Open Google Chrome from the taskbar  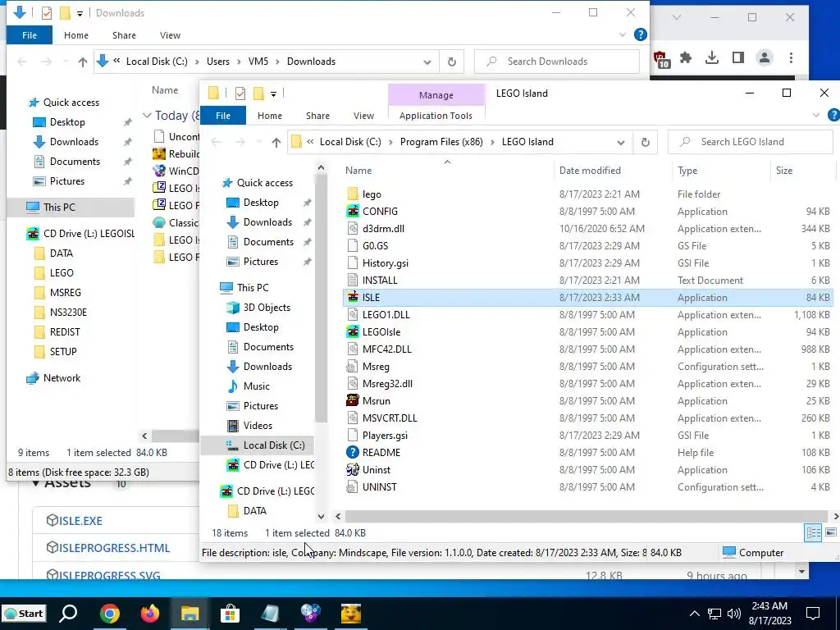tap(109, 614)
